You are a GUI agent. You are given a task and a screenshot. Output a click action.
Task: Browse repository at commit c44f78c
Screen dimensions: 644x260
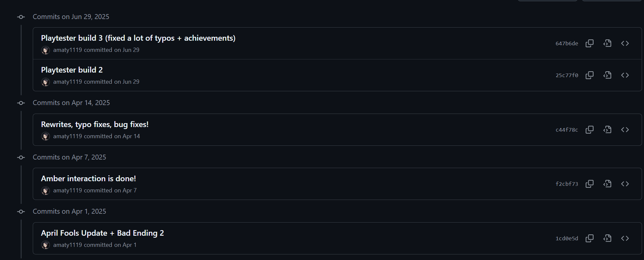click(x=625, y=130)
